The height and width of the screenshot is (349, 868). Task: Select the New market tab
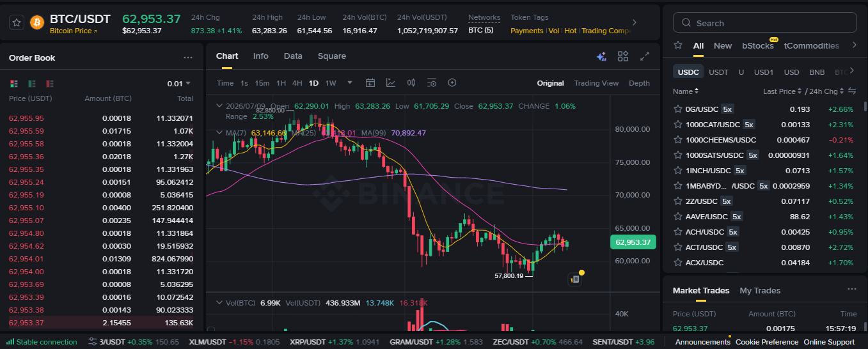[x=723, y=45]
